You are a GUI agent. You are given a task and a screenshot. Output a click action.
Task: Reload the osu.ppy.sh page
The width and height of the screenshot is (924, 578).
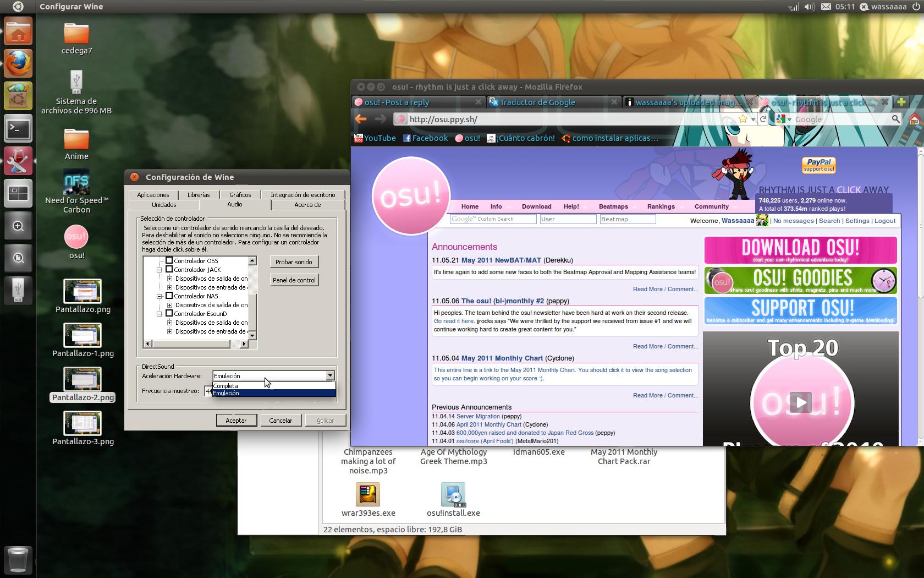[x=763, y=119]
